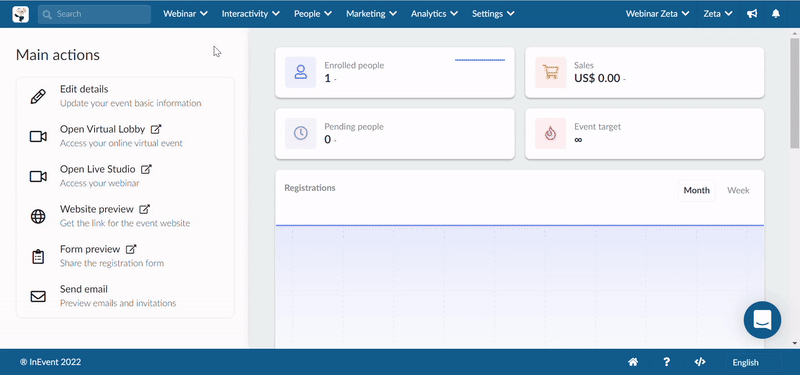Viewport: 800px width, 375px height.
Task: Open the announcements megaphone icon
Action: pyautogui.click(x=752, y=14)
